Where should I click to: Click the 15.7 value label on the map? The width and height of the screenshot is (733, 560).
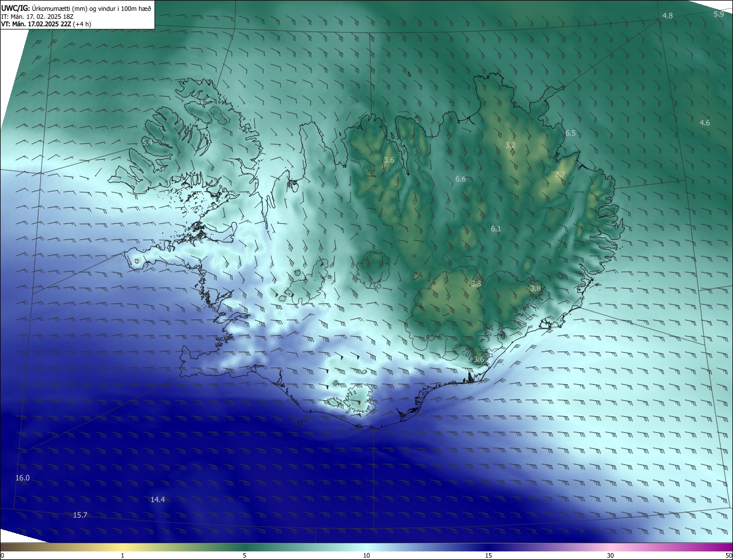pyautogui.click(x=80, y=515)
